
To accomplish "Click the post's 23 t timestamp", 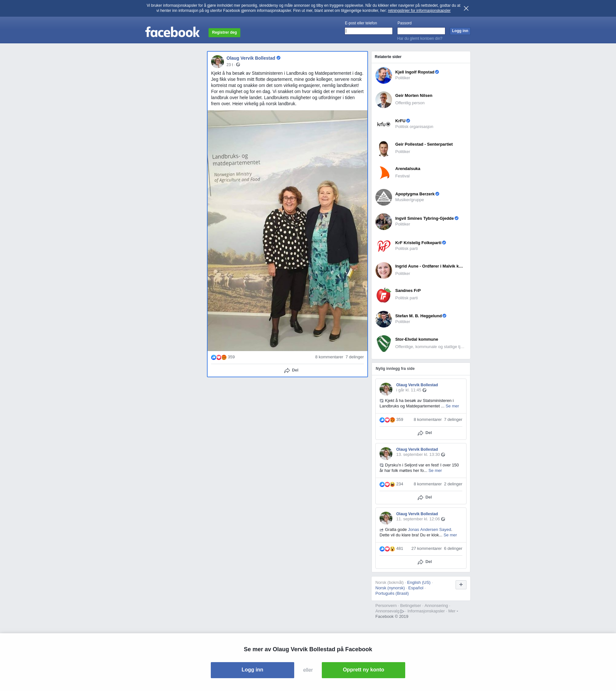I will click(229, 64).
